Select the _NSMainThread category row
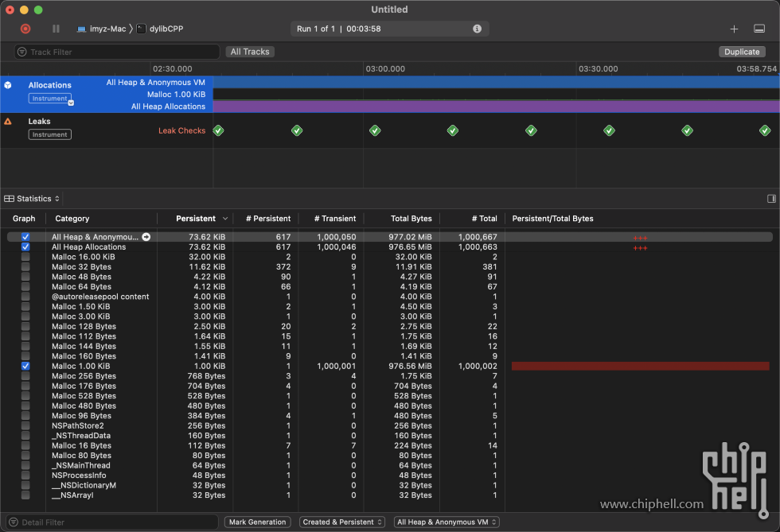Viewport: 780px width, 532px height. click(81, 465)
